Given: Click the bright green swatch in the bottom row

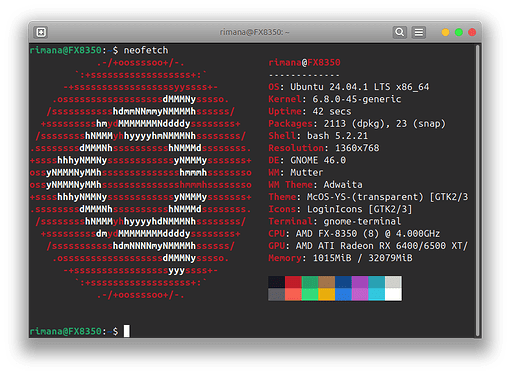Looking at the screenshot, I should tap(310, 294).
